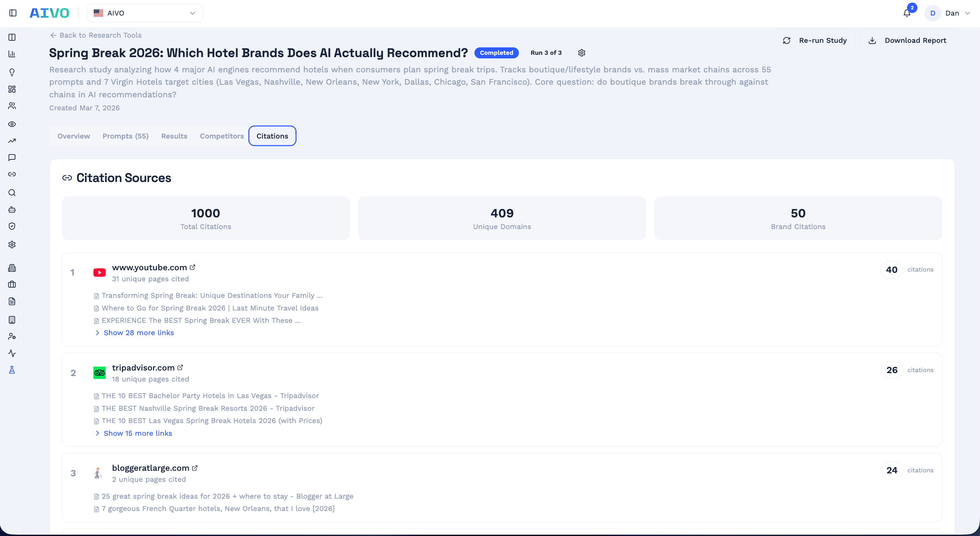Toggle the activity pulse icon in sidebar
The image size is (980, 536).
click(x=12, y=353)
